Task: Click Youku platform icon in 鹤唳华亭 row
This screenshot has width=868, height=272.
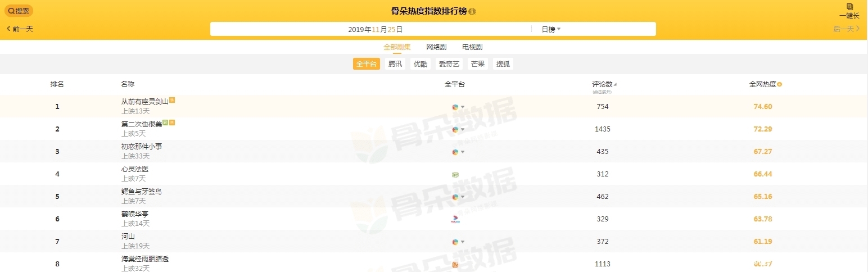Action: [455, 219]
